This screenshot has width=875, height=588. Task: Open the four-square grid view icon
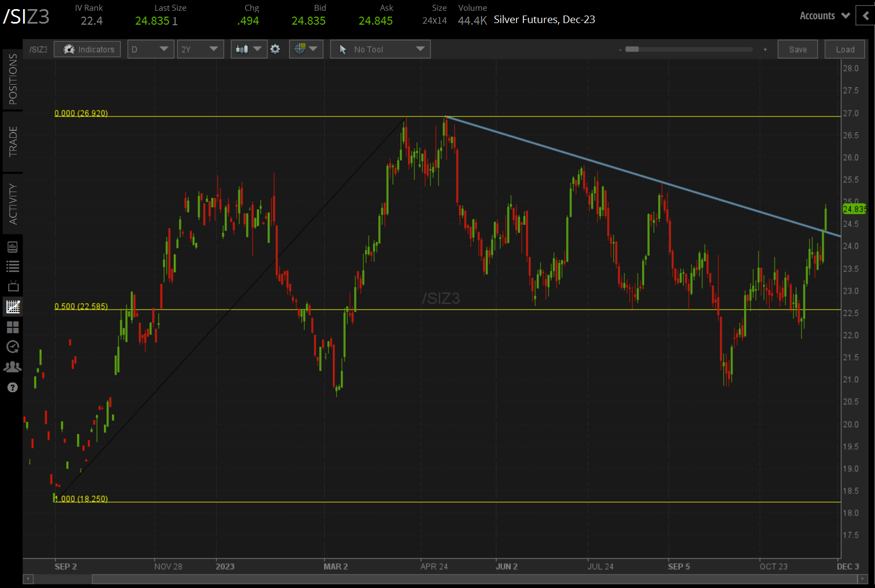13,327
